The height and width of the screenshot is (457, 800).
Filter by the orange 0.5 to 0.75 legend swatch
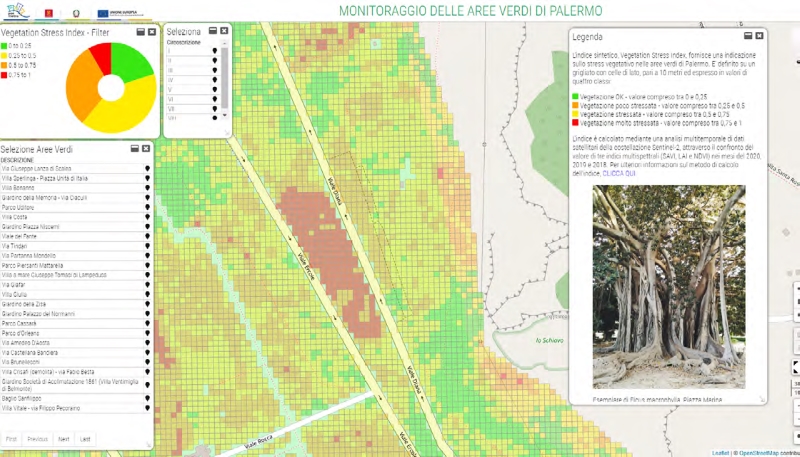point(4,65)
